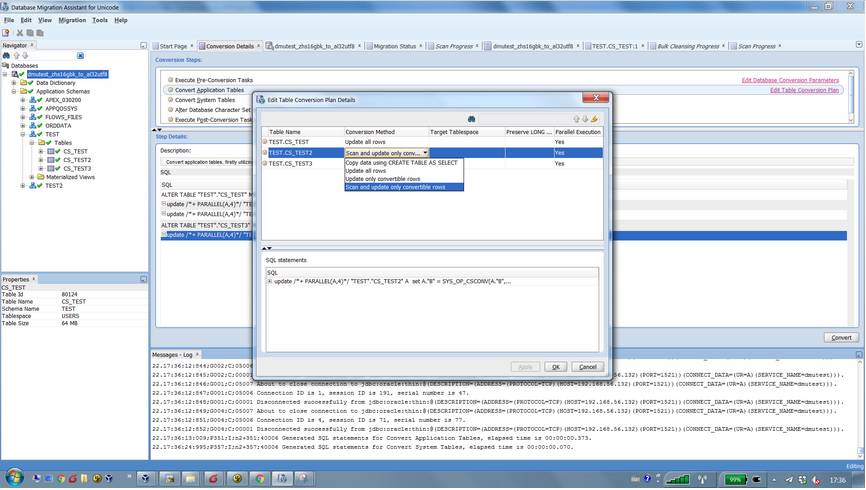Open the tab list dropdown arrow
This screenshot has height=490, width=866.
[859, 45]
